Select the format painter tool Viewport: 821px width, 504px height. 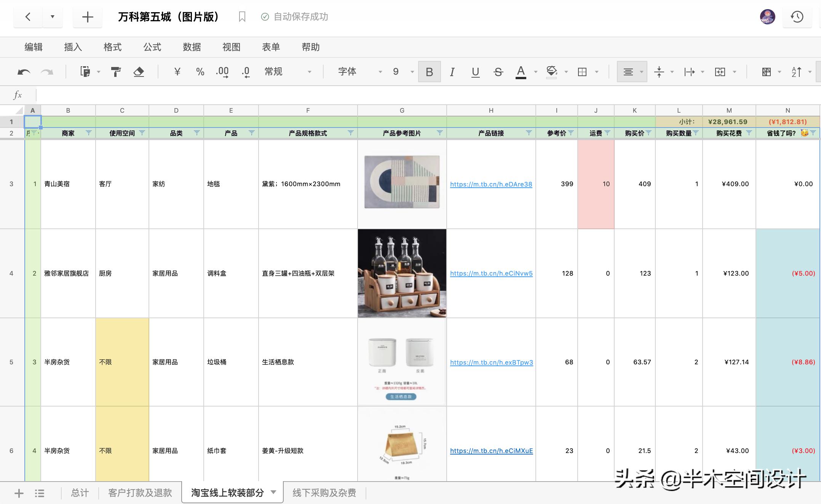[x=115, y=72]
